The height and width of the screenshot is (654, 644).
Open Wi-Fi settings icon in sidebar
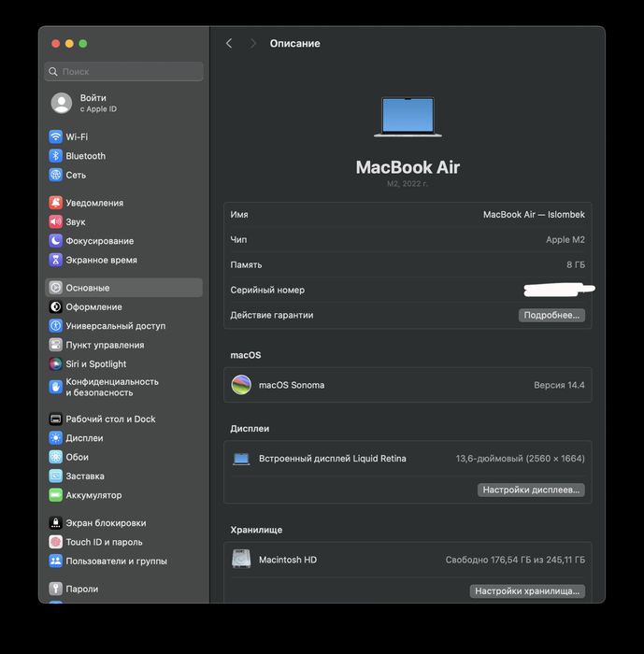55,136
